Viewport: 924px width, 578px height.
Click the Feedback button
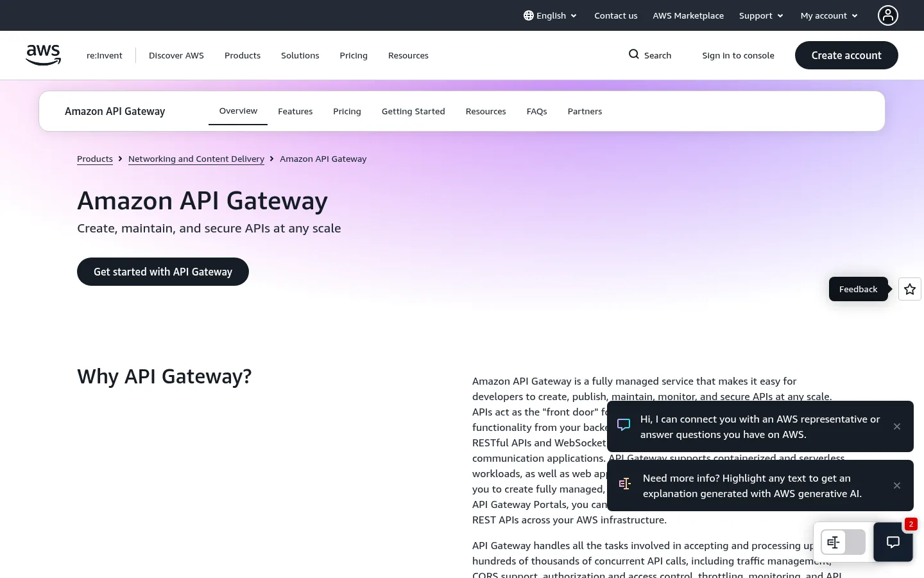tap(859, 289)
